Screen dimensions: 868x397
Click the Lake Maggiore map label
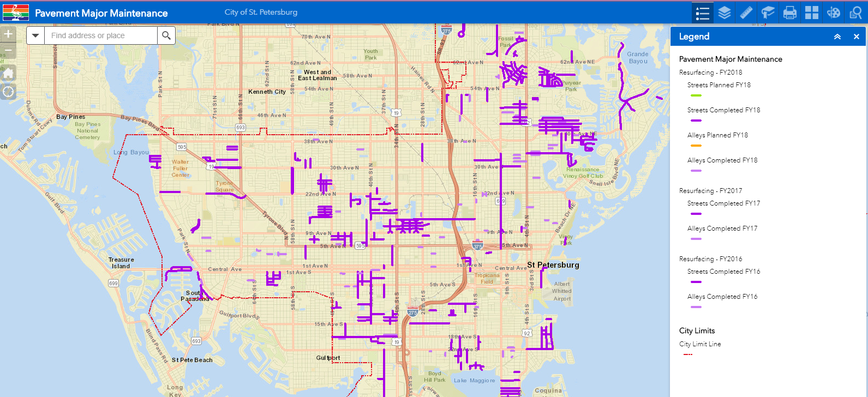475,381
